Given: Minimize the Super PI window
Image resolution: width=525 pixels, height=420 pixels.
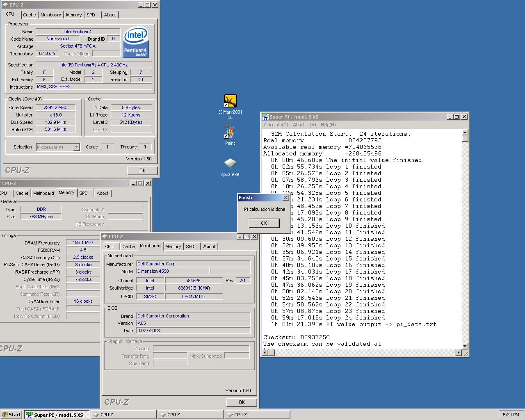Looking at the screenshot, I should 450,117.
